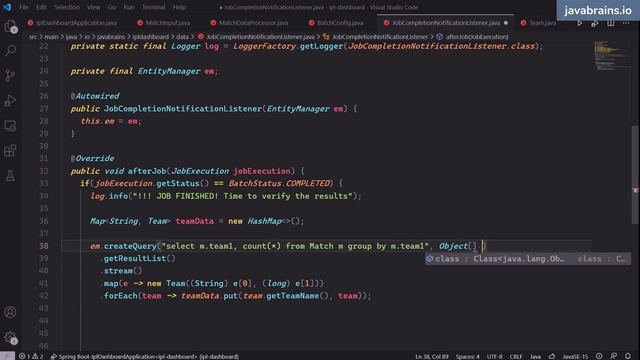Viewport: 640px width, 360px height.
Task: Expand the ipldashboard breadcrumb segment
Action: (150, 37)
